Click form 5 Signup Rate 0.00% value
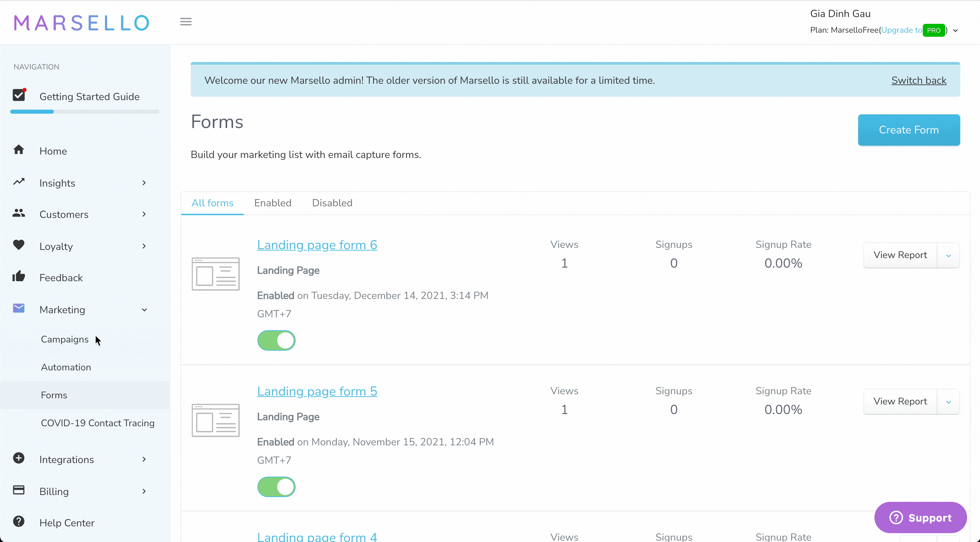The width and height of the screenshot is (980, 542). click(x=783, y=410)
